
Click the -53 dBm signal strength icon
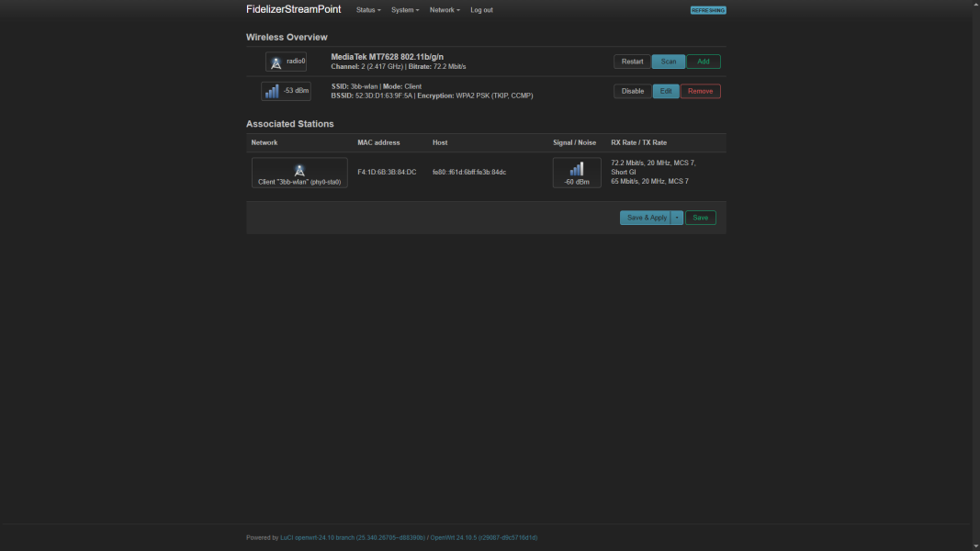pyautogui.click(x=272, y=91)
